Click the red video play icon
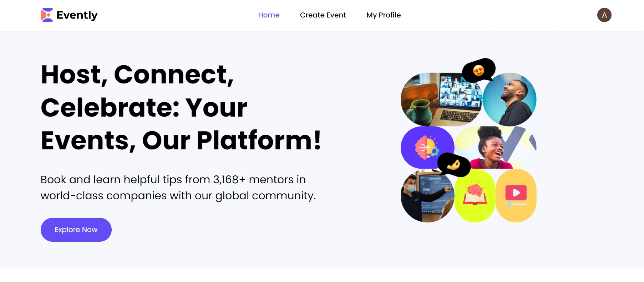The image size is (644, 282). 516,193
